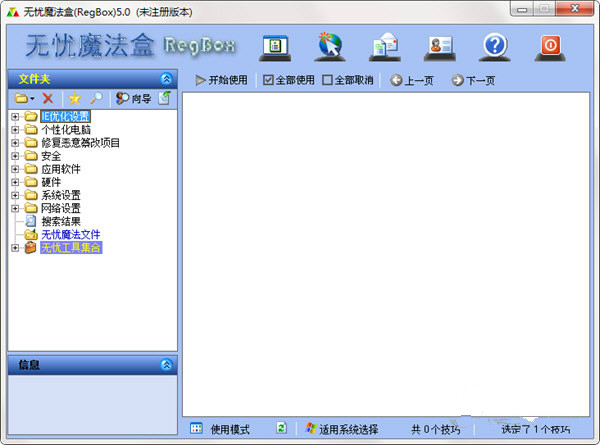Go to next page with 下一页
This screenshot has height=445, width=600.
(x=473, y=80)
